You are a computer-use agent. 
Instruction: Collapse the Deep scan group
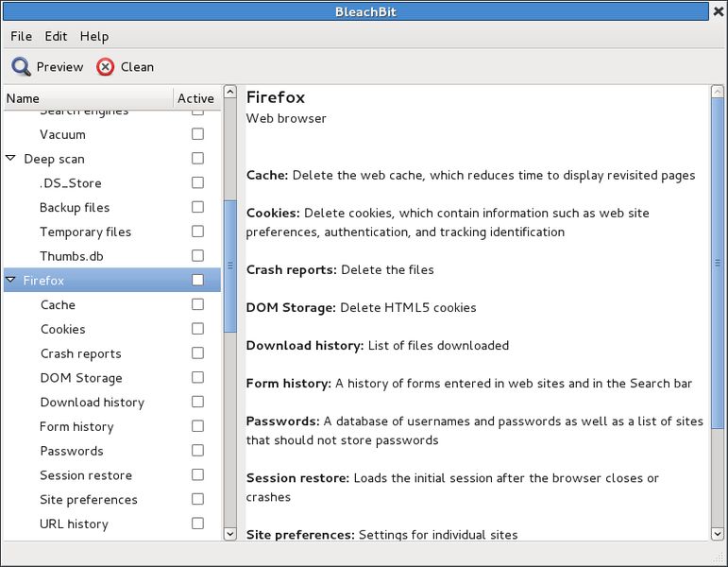point(10,159)
